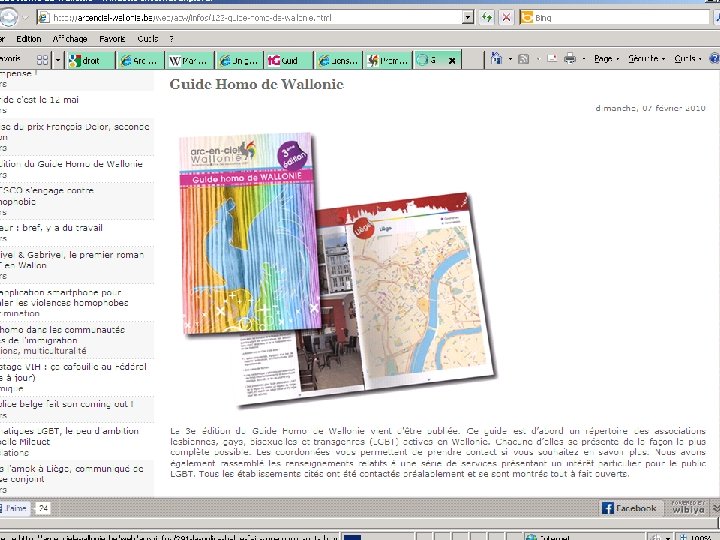Open the Home button dropdown arrow
The height and width of the screenshot is (540, 720).
(510, 59)
